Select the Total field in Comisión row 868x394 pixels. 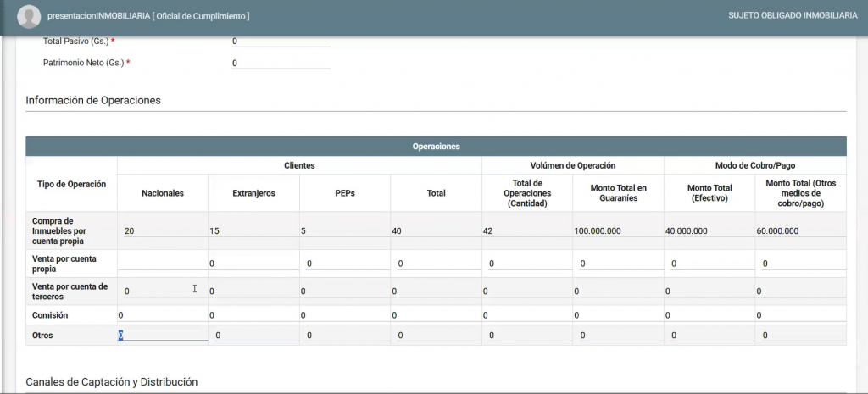(436, 315)
